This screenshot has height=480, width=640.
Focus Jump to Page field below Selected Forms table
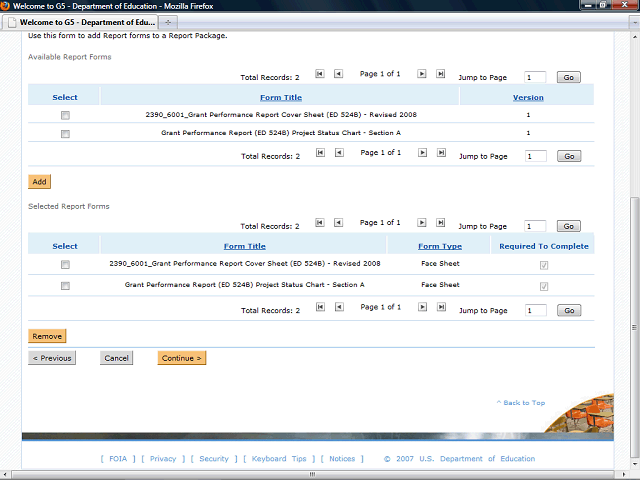(536, 310)
